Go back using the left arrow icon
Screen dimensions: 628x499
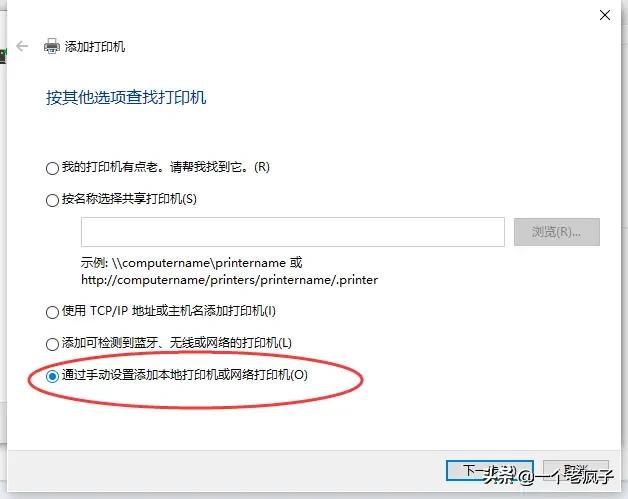22,46
